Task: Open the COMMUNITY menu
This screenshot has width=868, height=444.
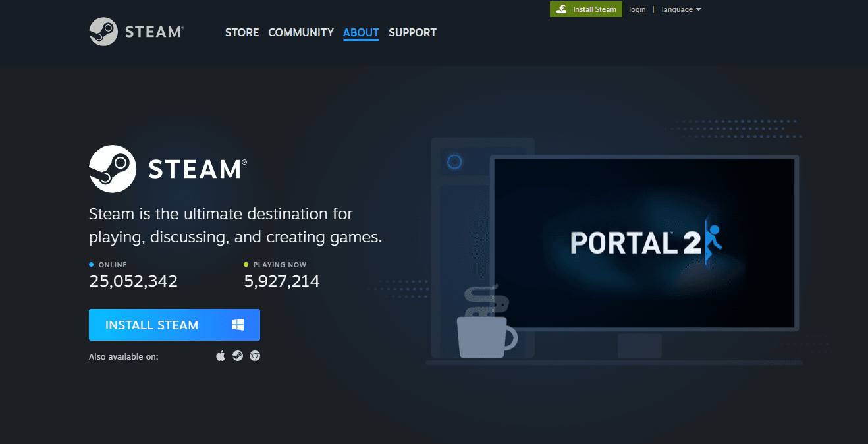Action: tap(301, 32)
